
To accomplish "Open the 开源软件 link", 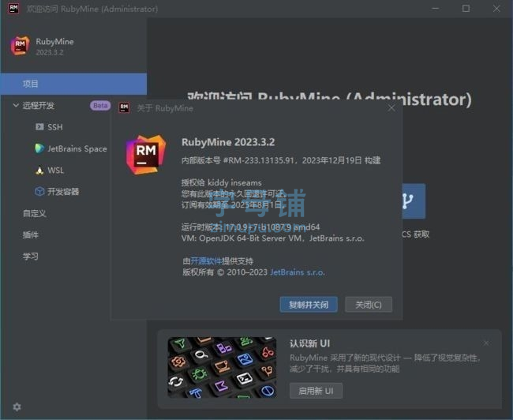I will point(206,261).
